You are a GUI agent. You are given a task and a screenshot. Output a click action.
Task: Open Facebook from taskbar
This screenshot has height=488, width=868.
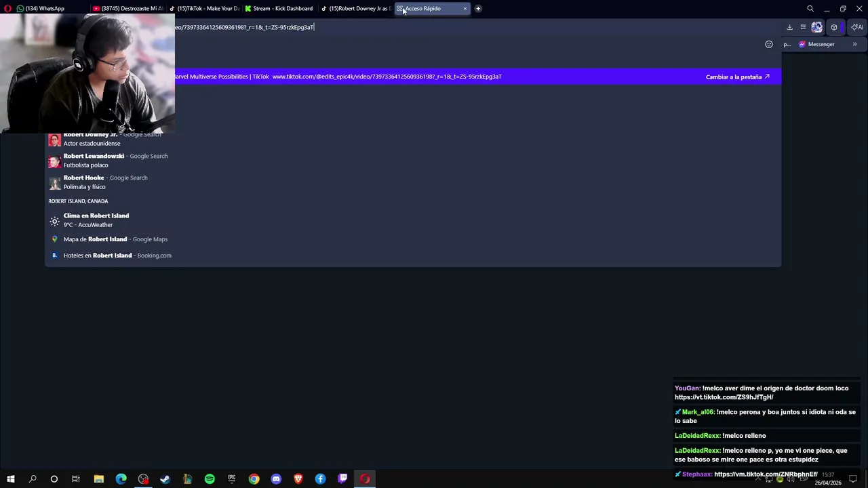coord(320,479)
